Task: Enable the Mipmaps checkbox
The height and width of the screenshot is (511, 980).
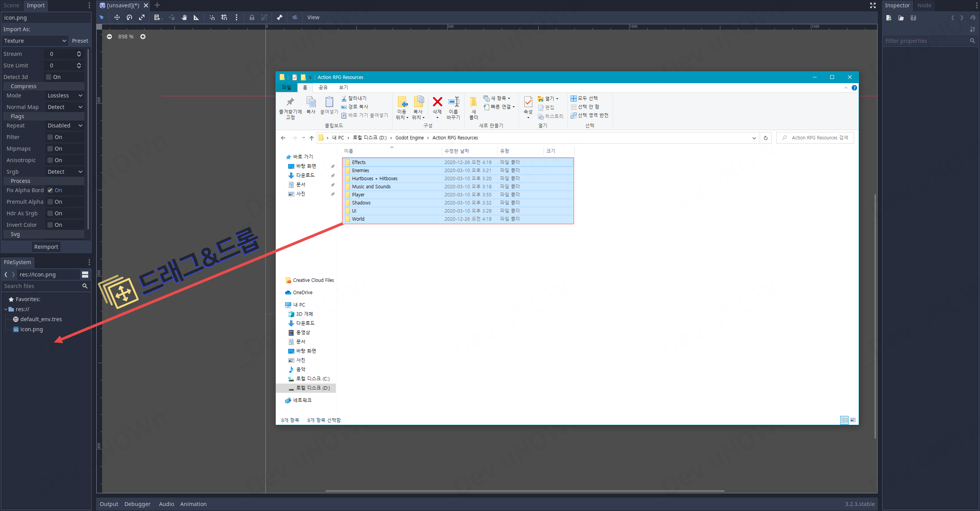Action: pyautogui.click(x=50, y=149)
